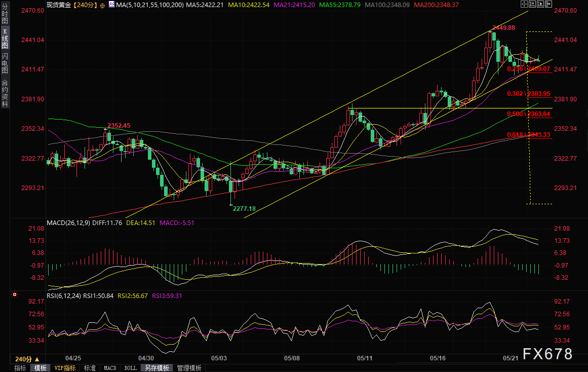The image size is (588, 372).
Task: Choose the BOLL template button
Action: coord(130,368)
